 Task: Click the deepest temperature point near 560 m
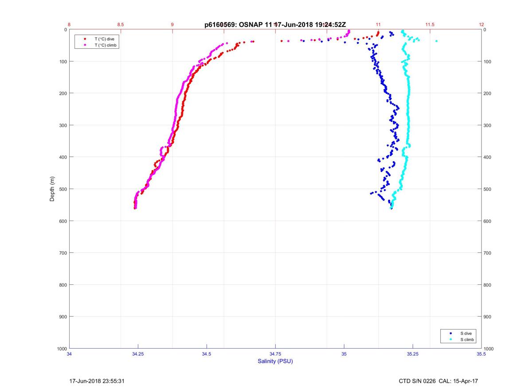tap(135, 208)
